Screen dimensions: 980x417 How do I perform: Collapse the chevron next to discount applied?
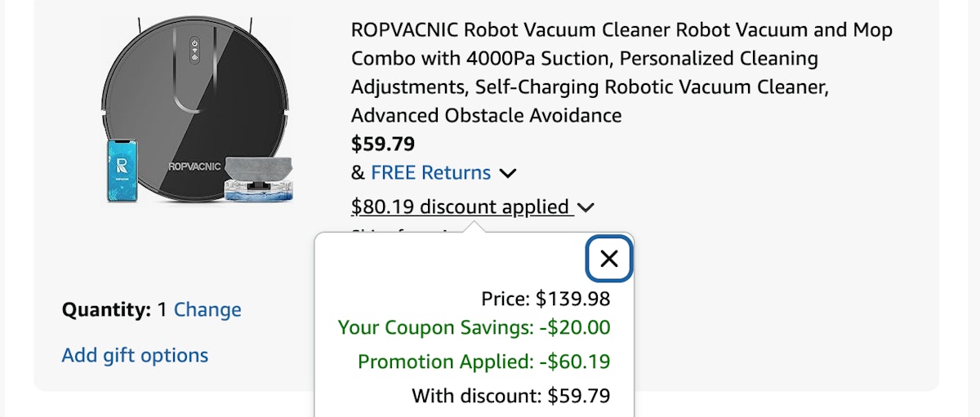pyautogui.click(x=586, y=207)
